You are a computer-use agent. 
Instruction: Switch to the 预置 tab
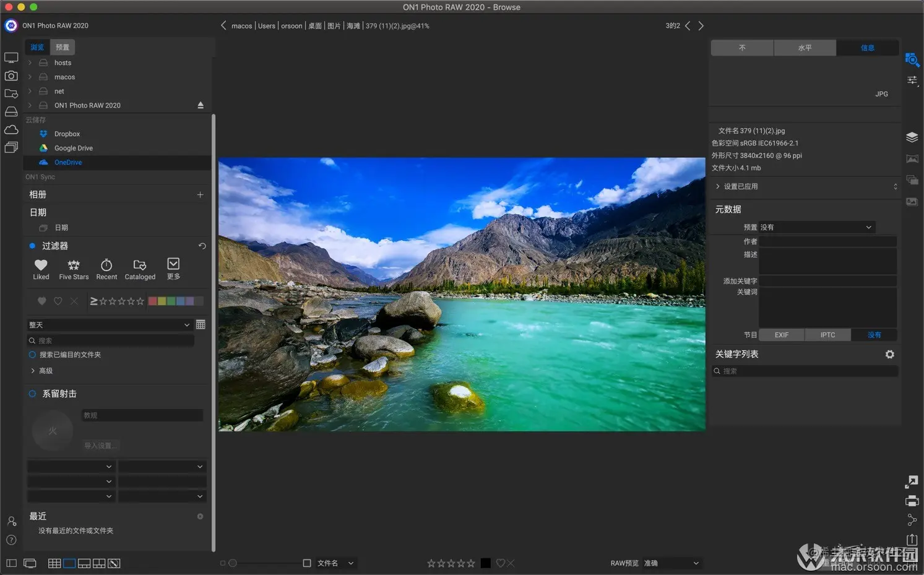coord(63,47)
